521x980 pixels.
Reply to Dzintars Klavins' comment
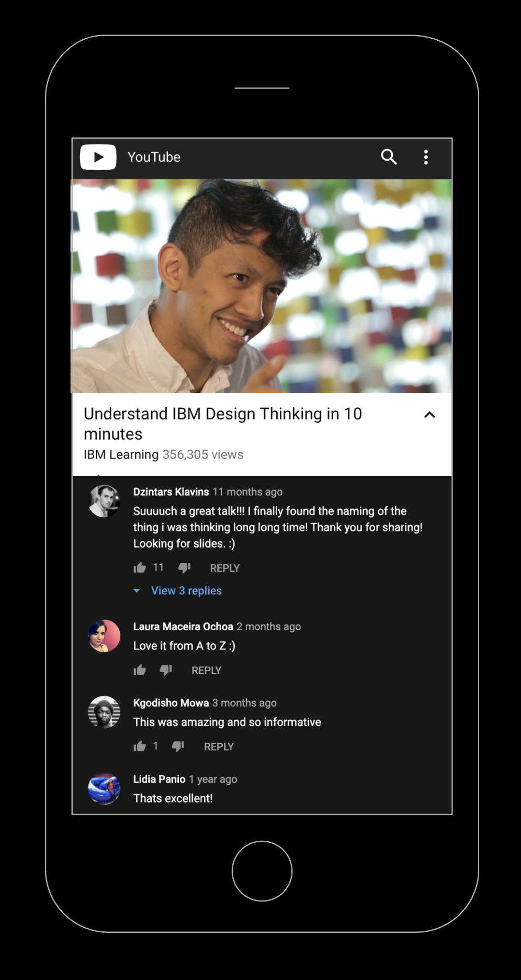[x=225, y=568]
